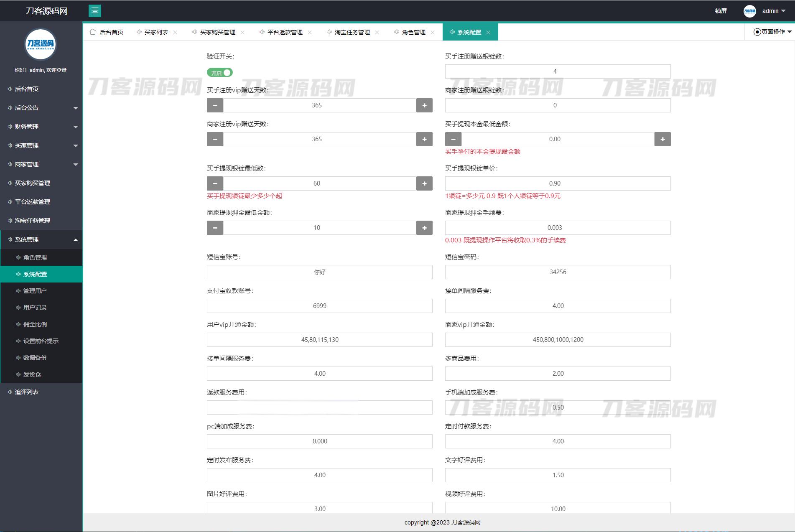Open the admin user dropdown
Image resolution: width=795 pixels, height=532 pixels.
tap(774, 11)
